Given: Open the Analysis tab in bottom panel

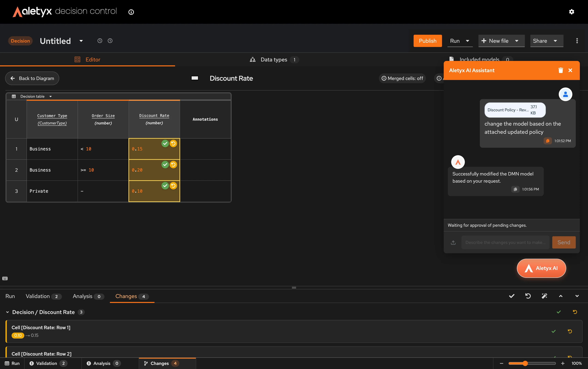Looking at the screenshot, I should [88, 296].
